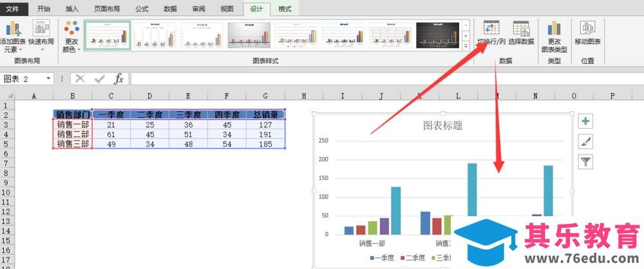Switch to the 开始 tab
Image resolution: width=644 pixels, height=269 pixels.
pos(44,8)
